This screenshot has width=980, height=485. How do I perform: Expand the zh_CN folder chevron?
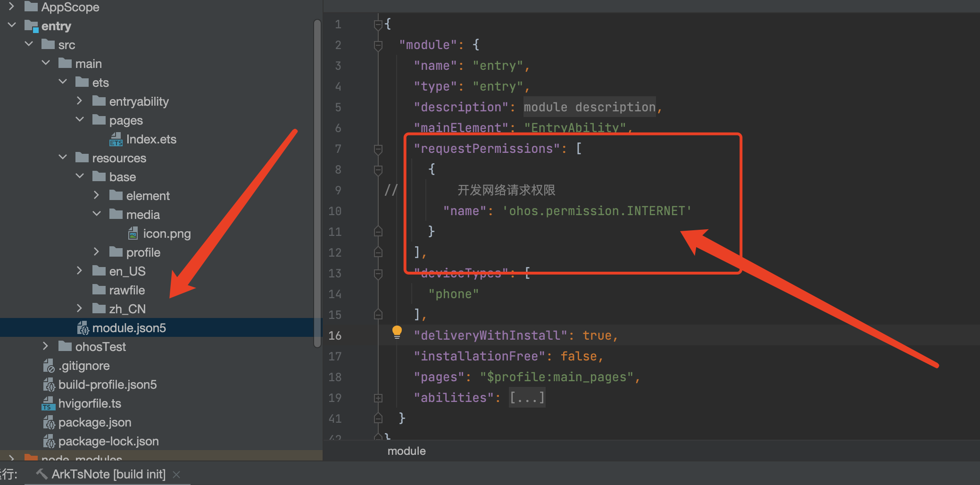coord(79,308)
